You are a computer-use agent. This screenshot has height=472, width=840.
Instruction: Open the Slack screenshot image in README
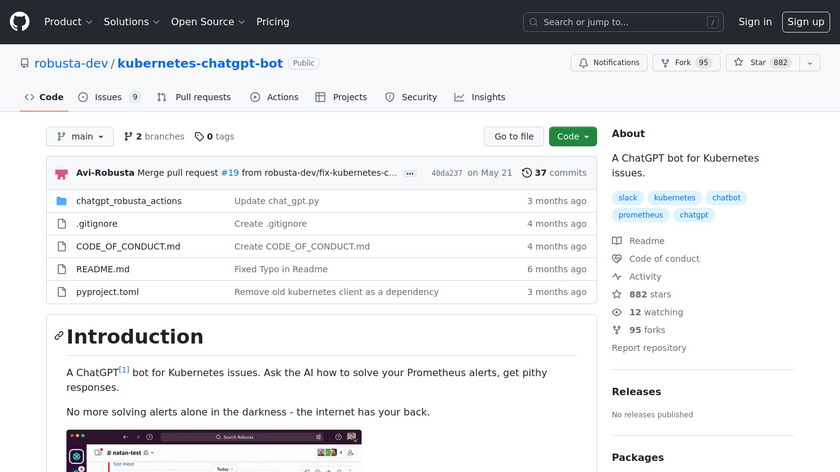click(214, 451)
